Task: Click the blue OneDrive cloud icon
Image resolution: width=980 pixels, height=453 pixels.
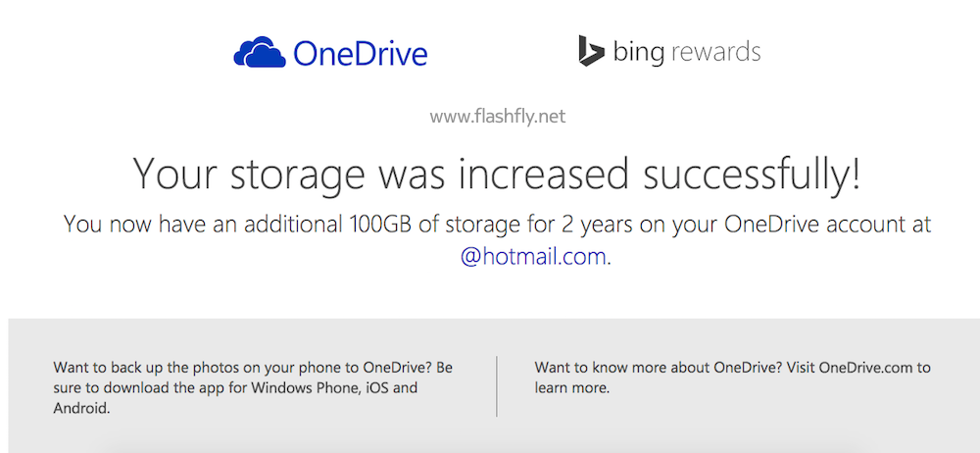Action: 259,52
